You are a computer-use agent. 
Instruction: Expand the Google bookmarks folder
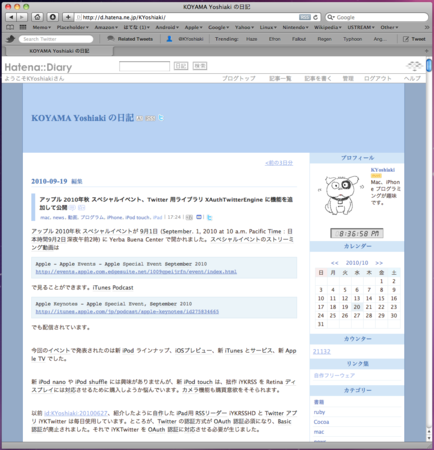[219, 27]
